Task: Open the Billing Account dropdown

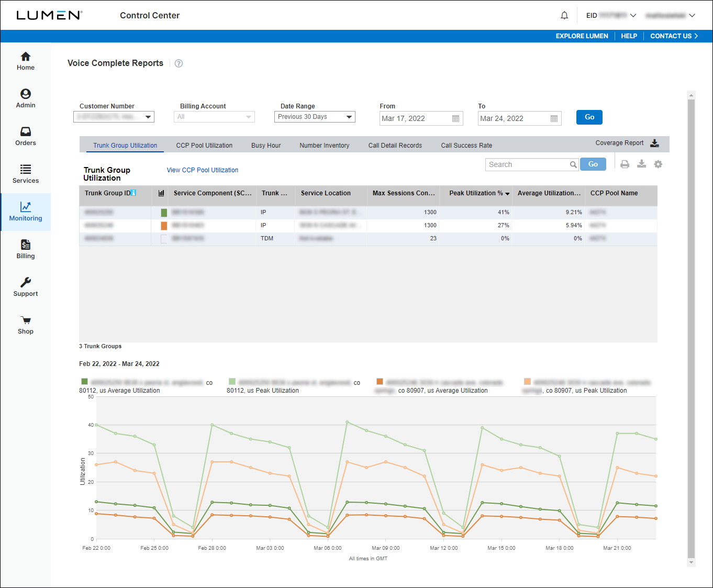Action: coord(214,117)
